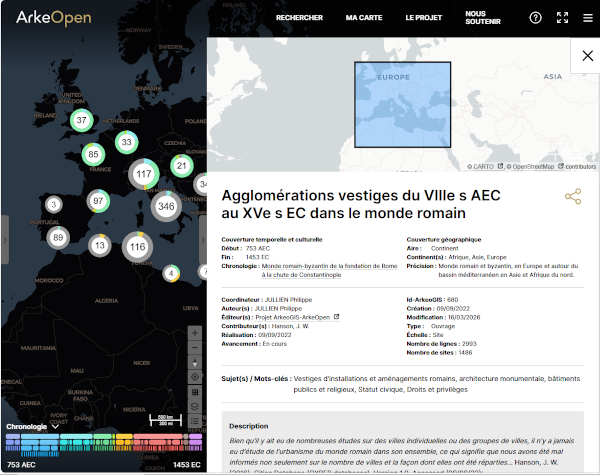Collapse the Chronologie panel
600x475 pixels.
coord(55,427)
